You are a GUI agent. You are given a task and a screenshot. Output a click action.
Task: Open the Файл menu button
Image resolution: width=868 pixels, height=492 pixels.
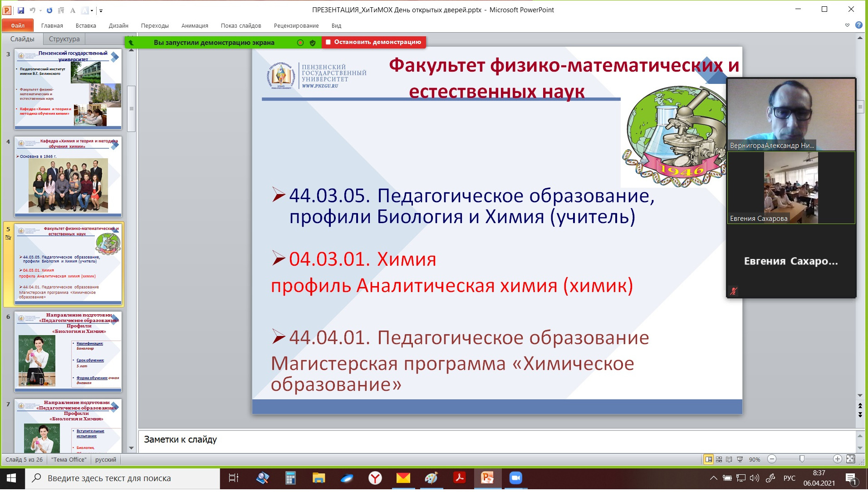(18, 26)
